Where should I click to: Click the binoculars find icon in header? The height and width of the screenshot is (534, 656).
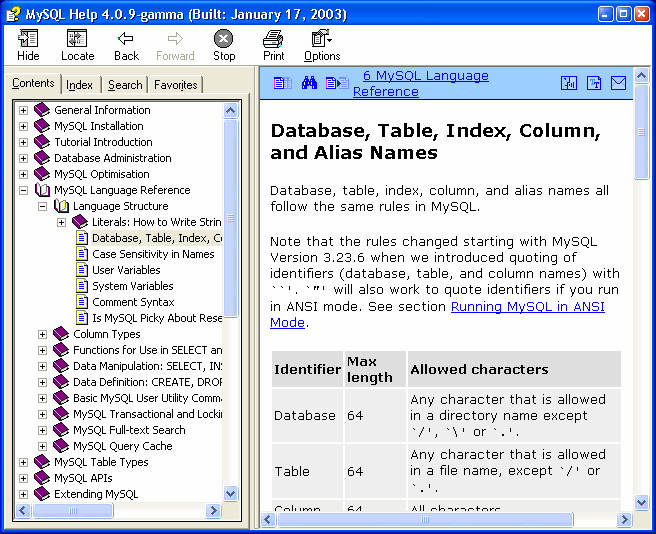[x=309, y=83]
